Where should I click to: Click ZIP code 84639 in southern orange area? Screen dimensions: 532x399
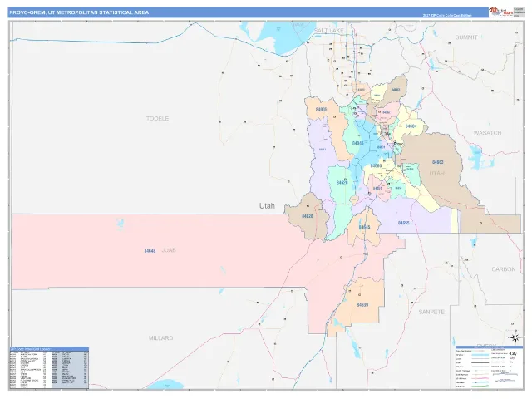click(362, 305)
